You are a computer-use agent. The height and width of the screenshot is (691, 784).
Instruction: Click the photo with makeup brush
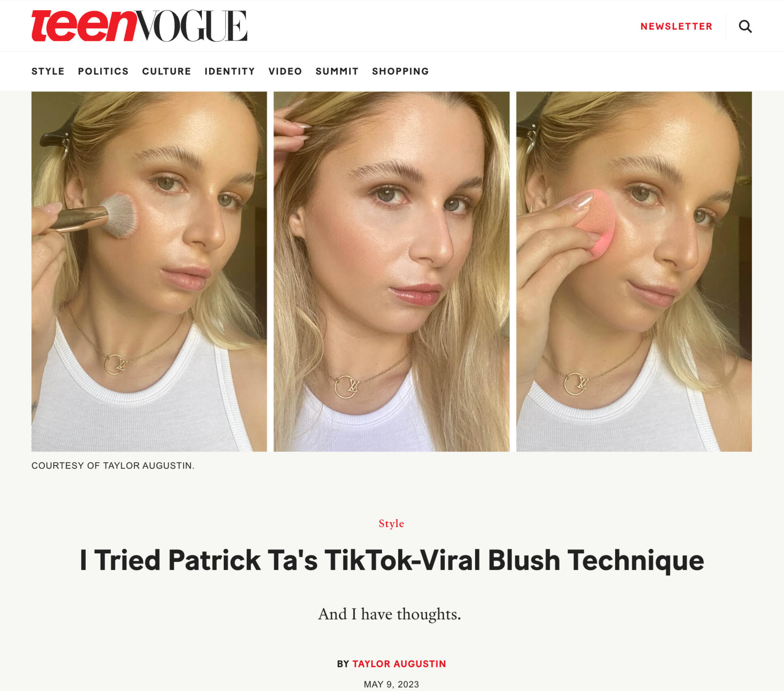(x=149, y=271)
